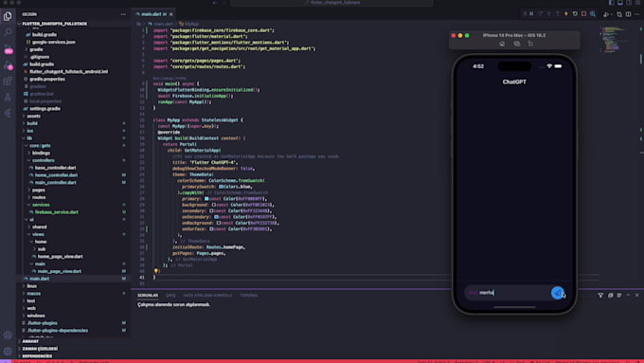Expand the ZAMAN ÇİZELGESİ section
Image resolution: width=644 pixels, height=363 pixels.
click(x=40, y=349)
